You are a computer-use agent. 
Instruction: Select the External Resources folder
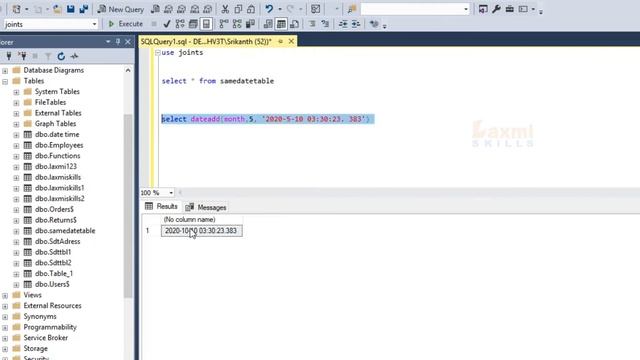pyautogui.click(x=52, y=306)
